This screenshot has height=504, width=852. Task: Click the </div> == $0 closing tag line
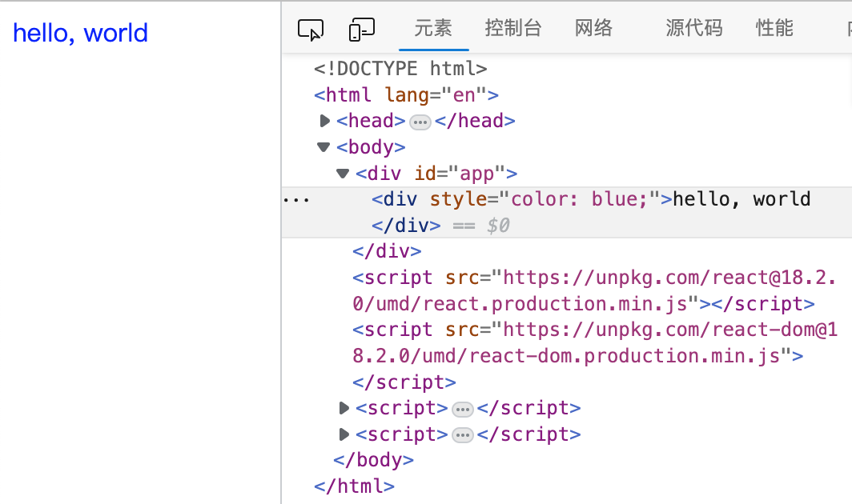tap(440, 225)
